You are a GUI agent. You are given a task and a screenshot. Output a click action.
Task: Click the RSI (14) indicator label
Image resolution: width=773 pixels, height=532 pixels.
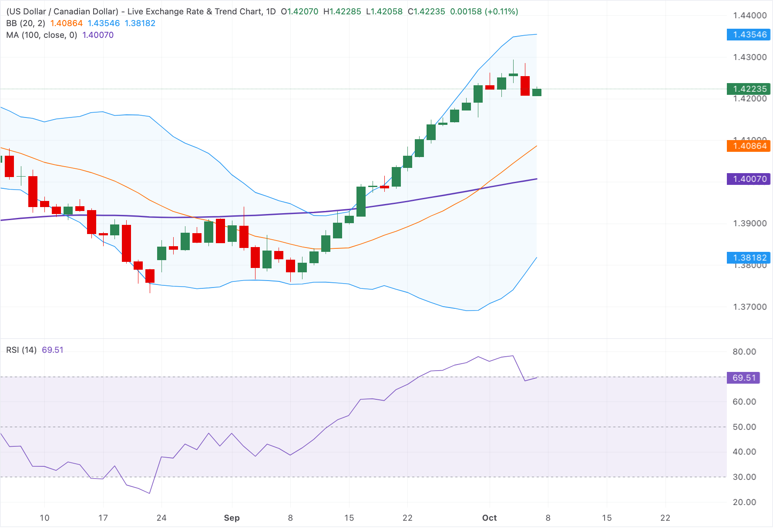click(21, 350)
